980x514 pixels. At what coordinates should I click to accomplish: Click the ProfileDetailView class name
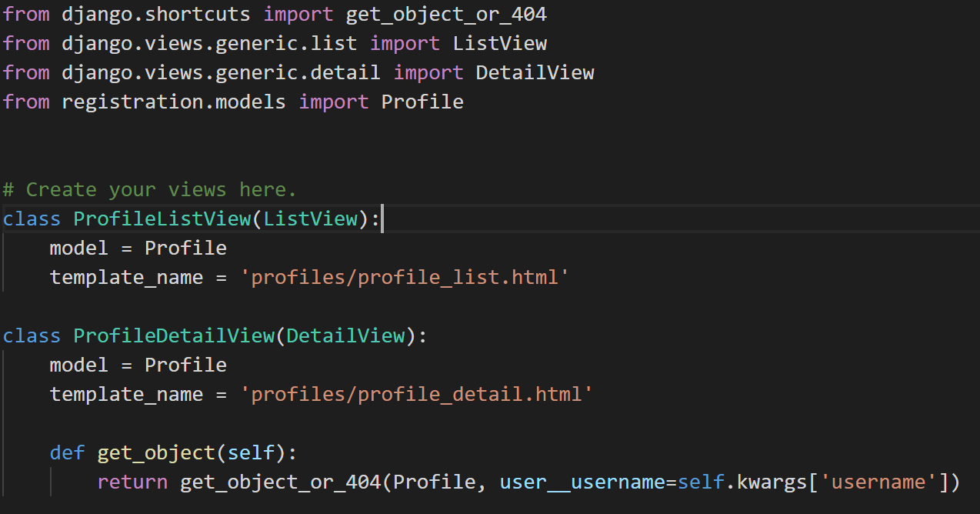(x=174, y=336)
